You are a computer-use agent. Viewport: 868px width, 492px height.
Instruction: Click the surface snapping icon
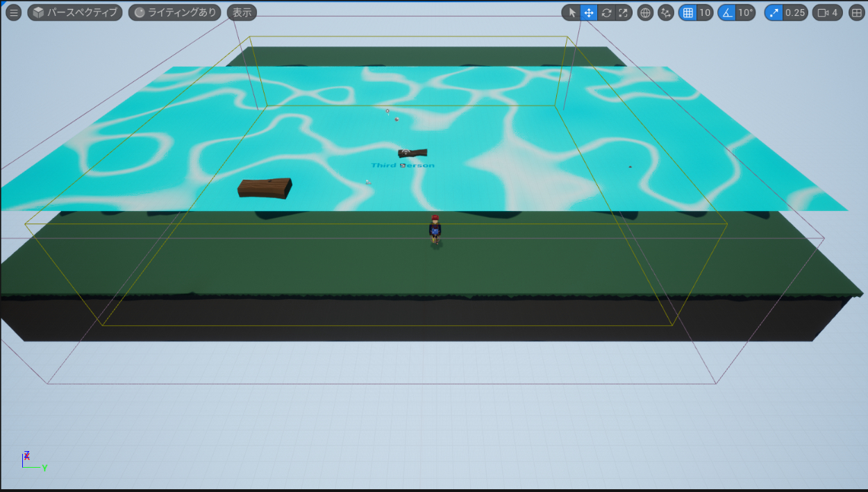[665, 12]
